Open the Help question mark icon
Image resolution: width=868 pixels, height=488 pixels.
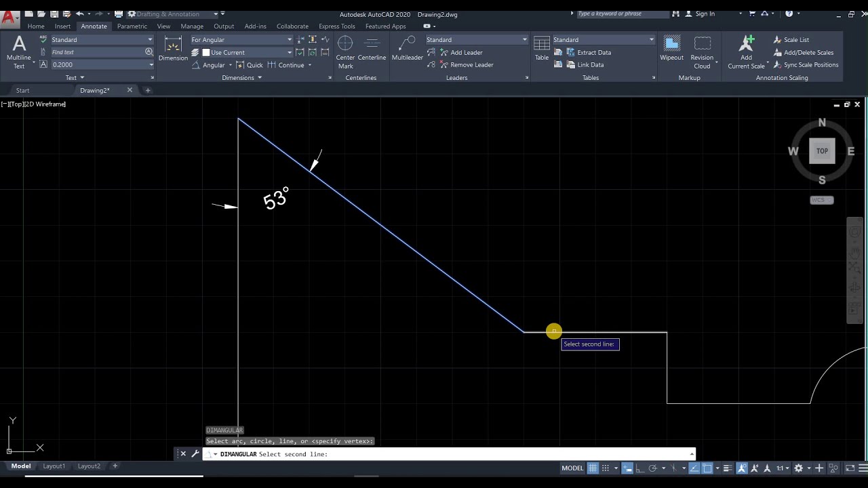[x=789, y=14]
